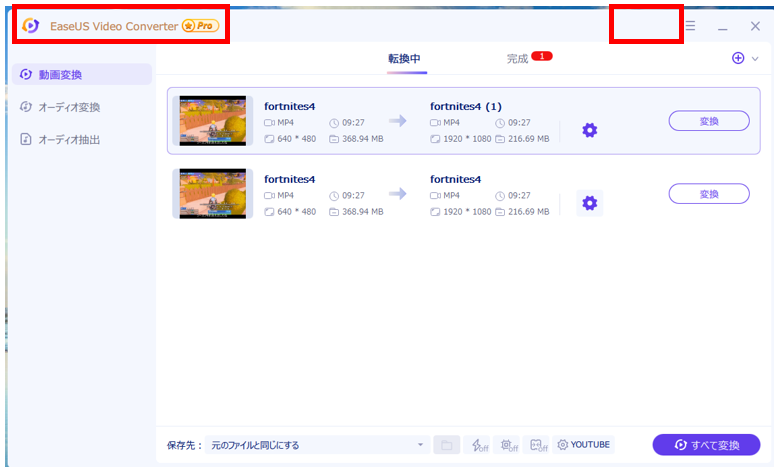781x475 pixels.
Task: Toggle the merge files off icon
Action: [538, 445]
